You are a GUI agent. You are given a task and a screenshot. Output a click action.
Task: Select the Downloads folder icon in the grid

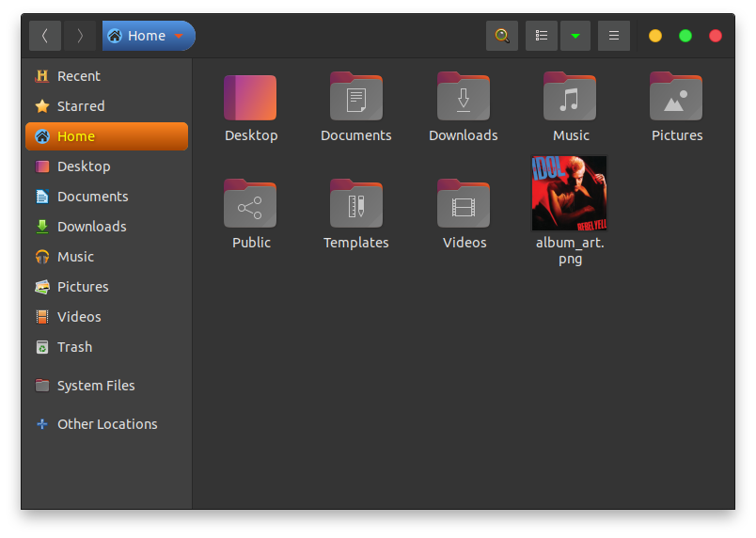pyautogui.click(x=464, y=97)
